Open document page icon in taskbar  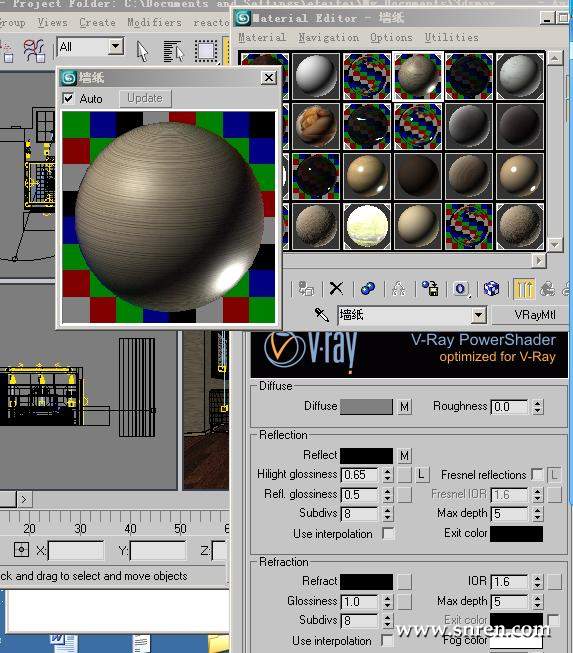tap(141, 643)
